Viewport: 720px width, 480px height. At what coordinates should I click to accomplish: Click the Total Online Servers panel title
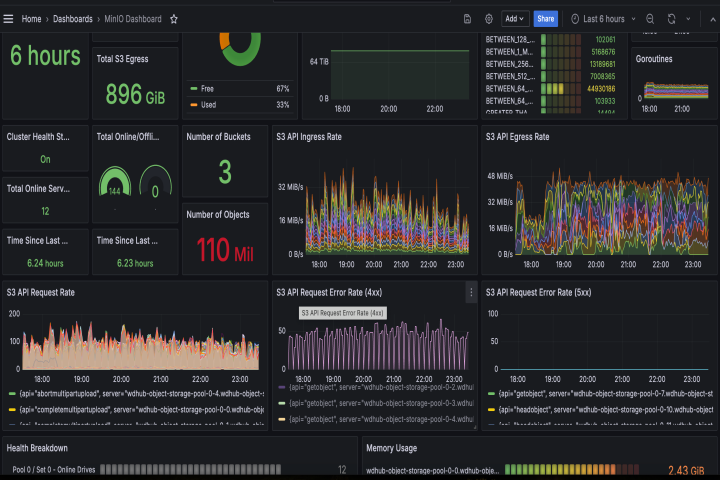click(38, 189)
